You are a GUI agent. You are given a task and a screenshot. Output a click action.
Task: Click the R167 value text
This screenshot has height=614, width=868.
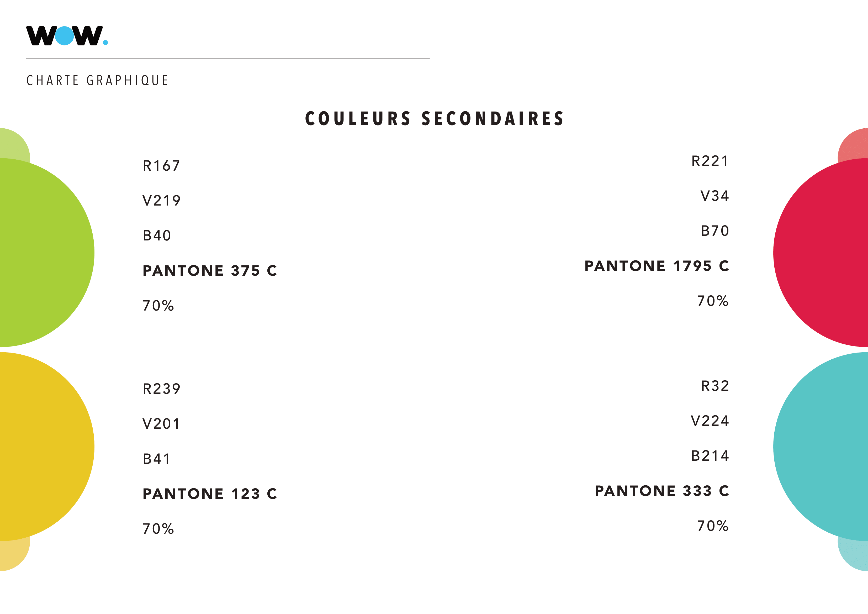click(x=161, y=166)
